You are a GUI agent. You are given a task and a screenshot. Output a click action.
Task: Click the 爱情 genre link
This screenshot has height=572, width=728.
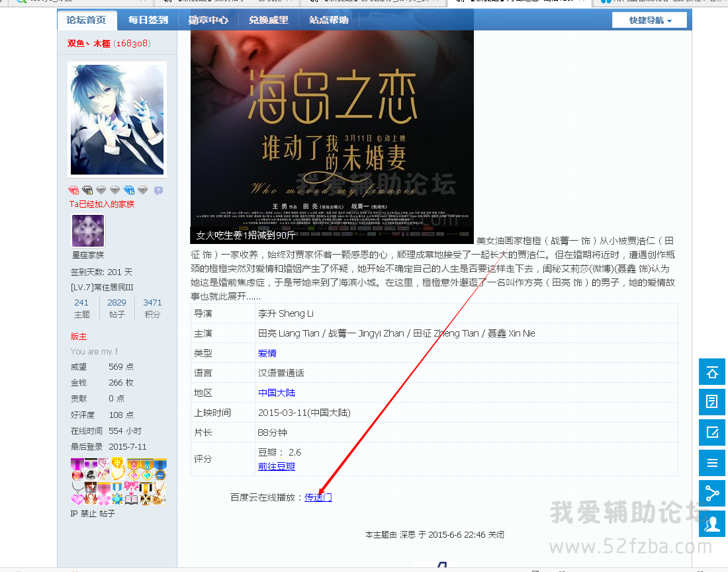point(267,353)
